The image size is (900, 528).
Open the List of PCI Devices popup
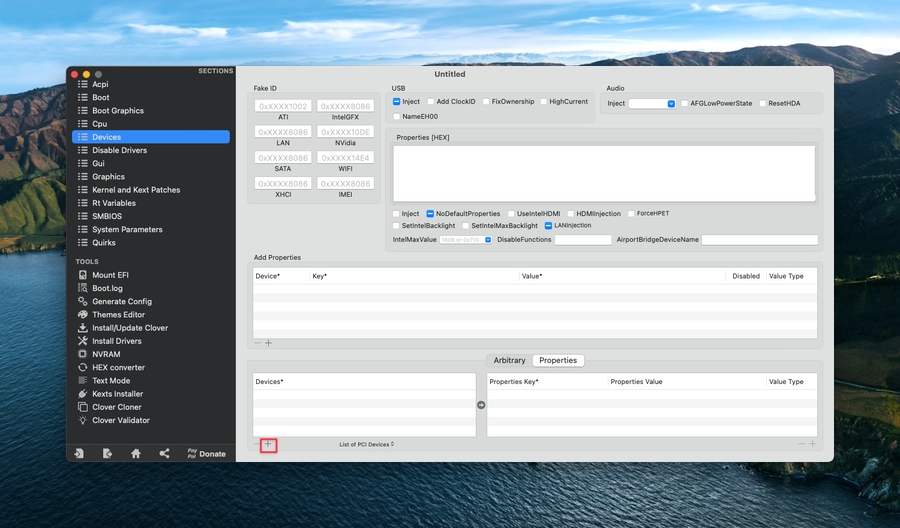click(366, 444)
